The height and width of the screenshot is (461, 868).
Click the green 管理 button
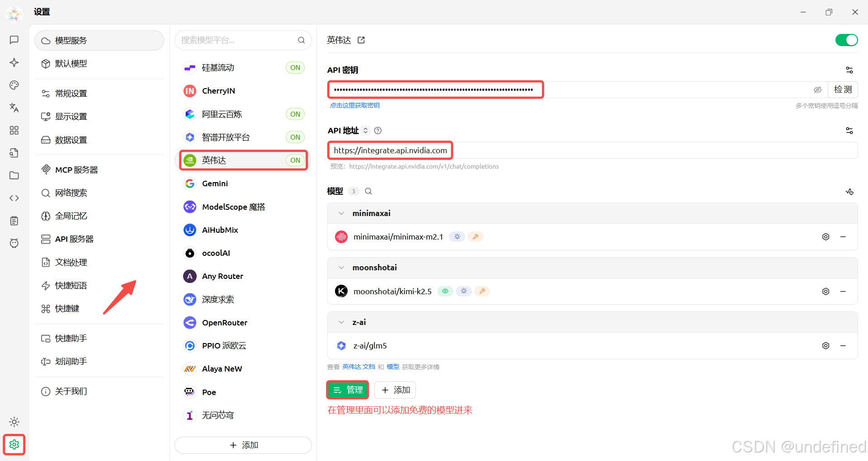[x=348, y=390]
